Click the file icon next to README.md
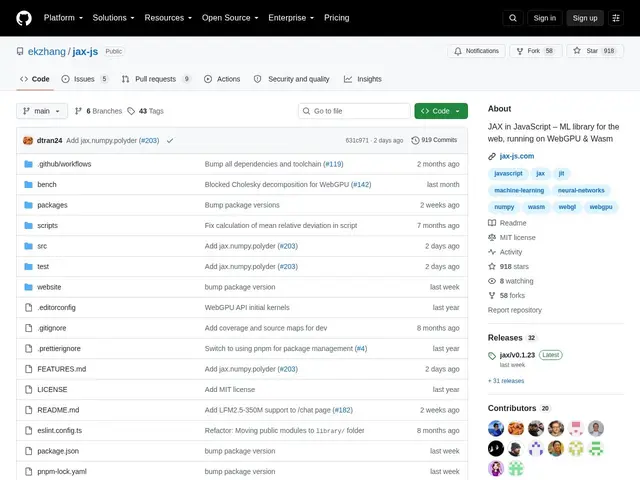This screenshot has height=480, width=640. pos(28,410)
